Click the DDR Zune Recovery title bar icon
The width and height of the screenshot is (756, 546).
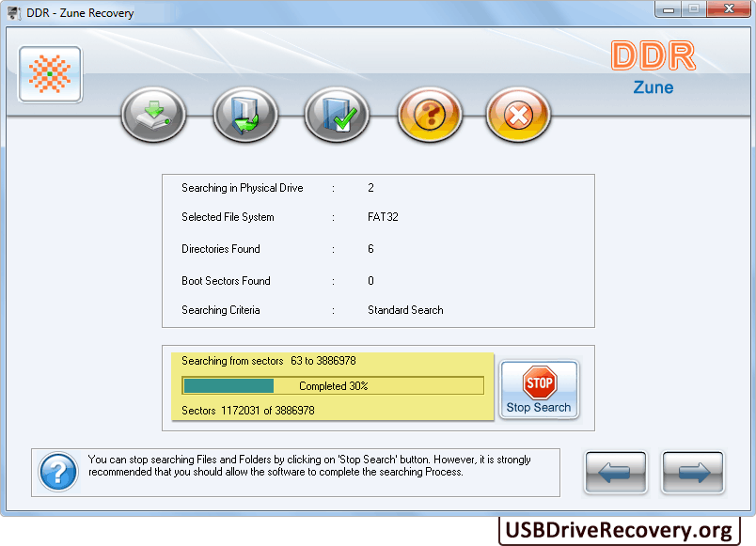pyautogui.click(x=14, y=12)
